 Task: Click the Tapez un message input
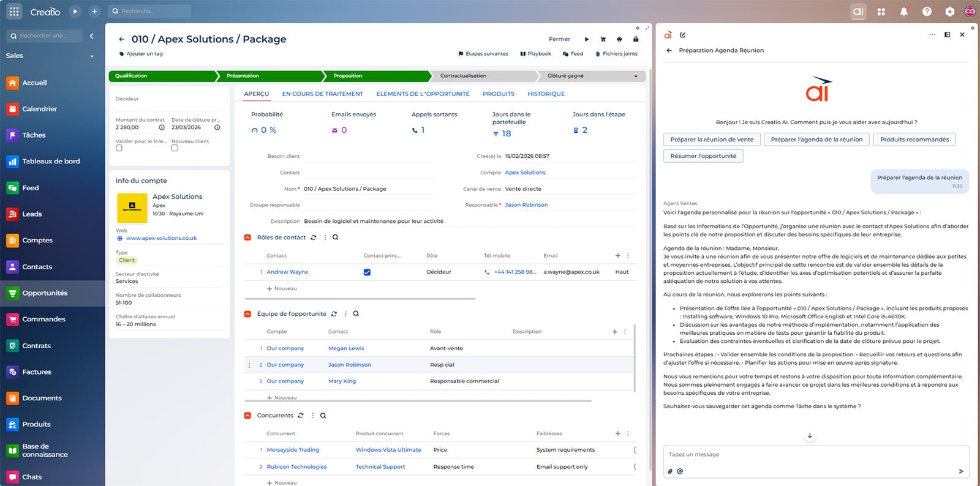815,455
